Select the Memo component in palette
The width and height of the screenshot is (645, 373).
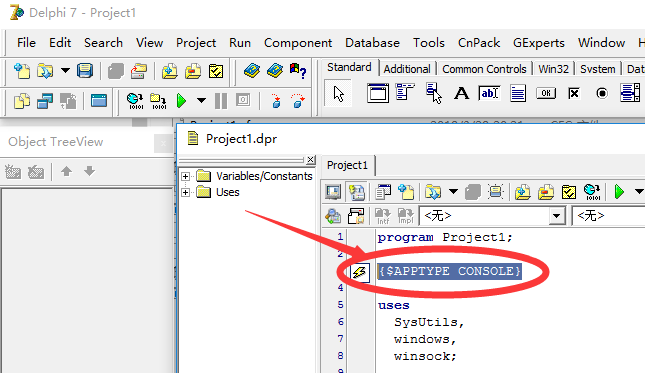coord(517,93)
